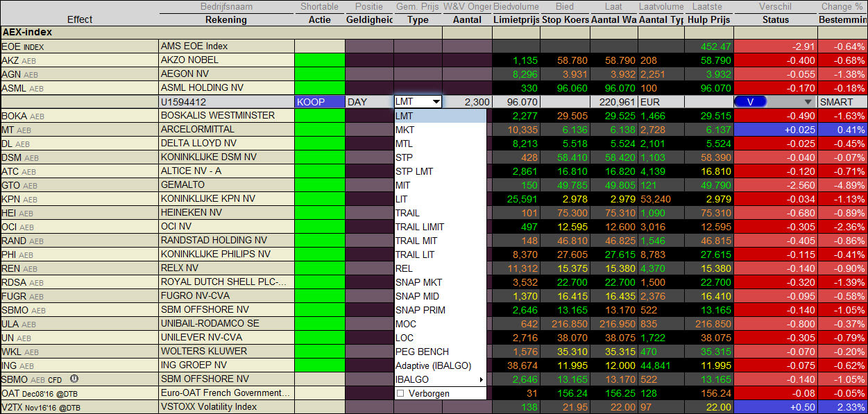Screen dimensions: 868x414
Task: Choose the plain TRAIL order type
Action: (x=441, y=213)
